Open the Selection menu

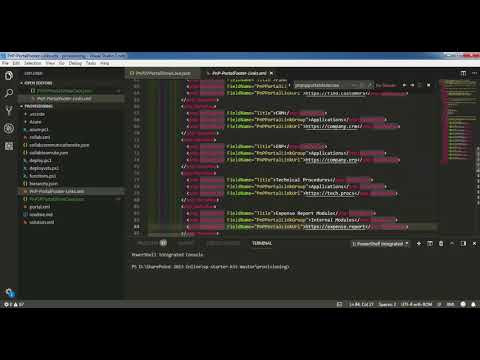click(33, 63)
